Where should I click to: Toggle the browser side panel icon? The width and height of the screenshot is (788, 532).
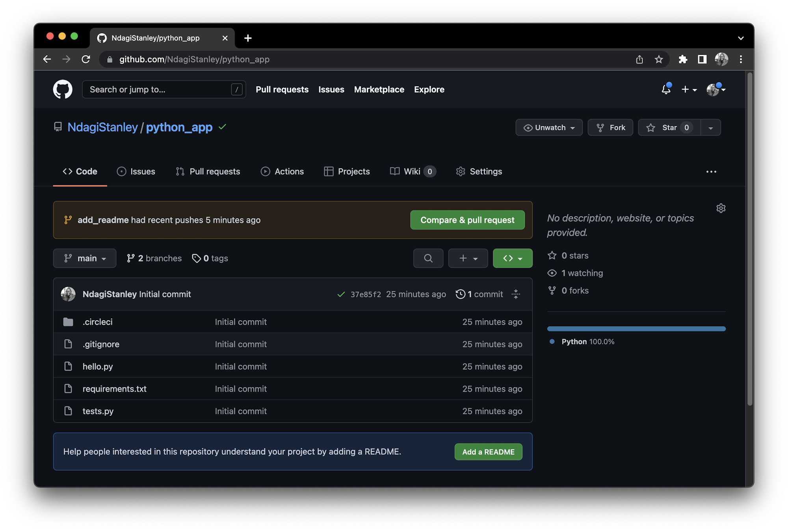[x=702, y=59]
